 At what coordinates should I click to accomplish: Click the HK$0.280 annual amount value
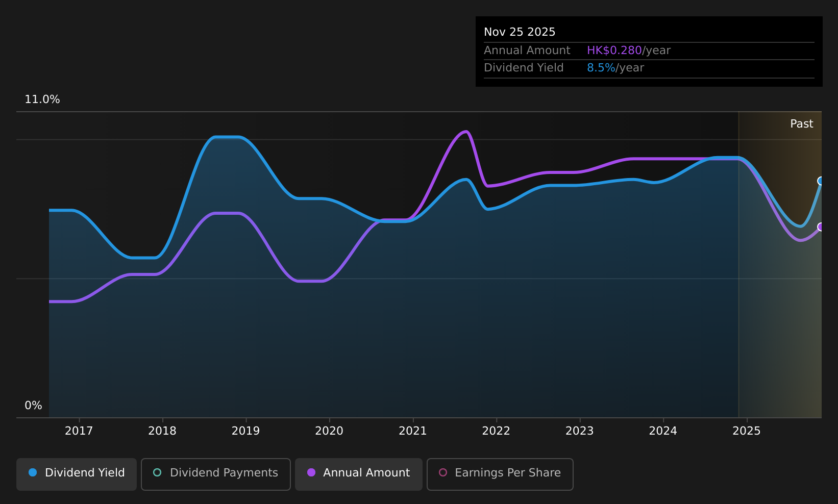tap(614, 51)
